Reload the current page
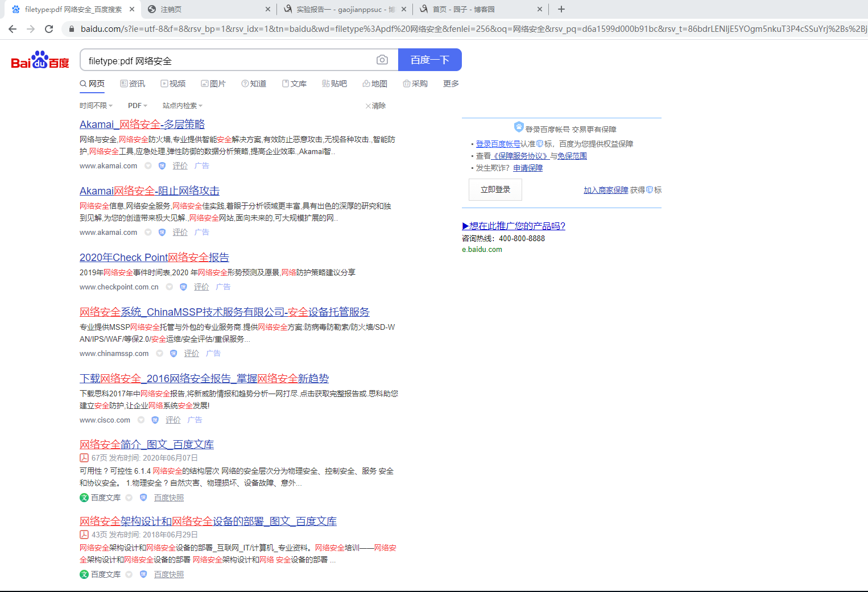The image size is (868, 592). tap(49, 29)
